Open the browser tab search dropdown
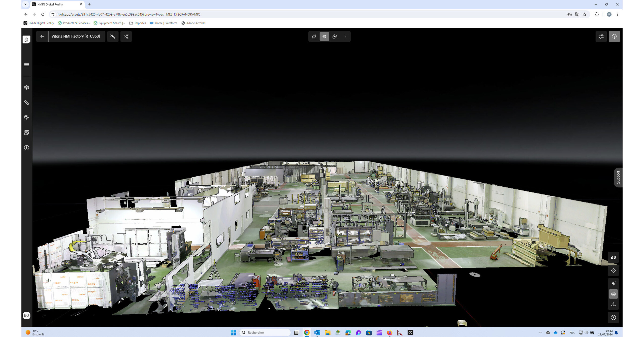 point(25,4)
